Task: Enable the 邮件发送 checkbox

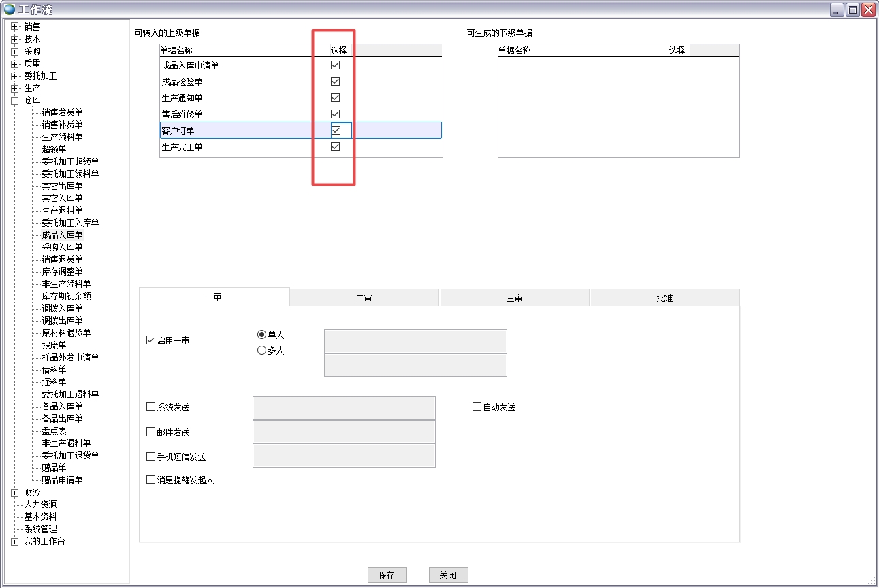Action: (151, 432)
